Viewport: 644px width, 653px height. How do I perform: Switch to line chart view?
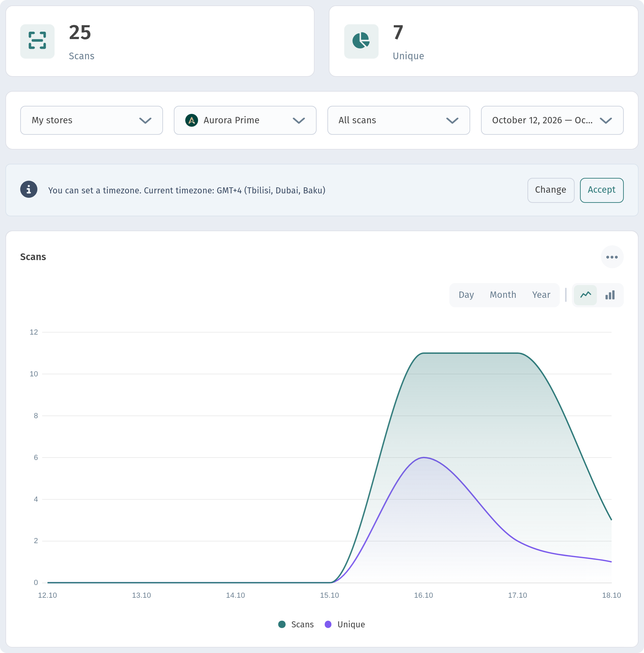point(585,295)
